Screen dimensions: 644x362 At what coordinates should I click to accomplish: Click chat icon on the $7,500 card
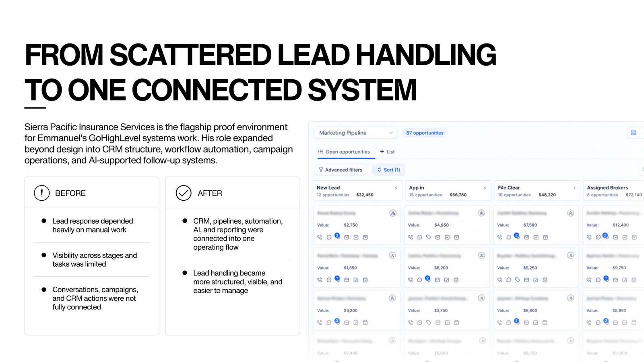click(509, 237)
